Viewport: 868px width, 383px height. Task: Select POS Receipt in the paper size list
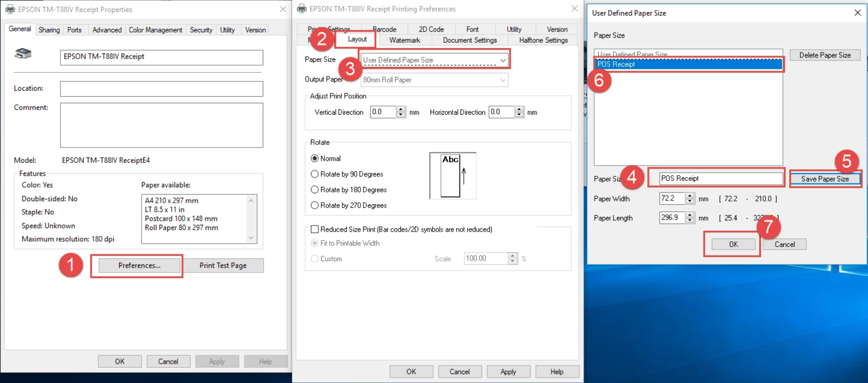(x=688, y=64)
